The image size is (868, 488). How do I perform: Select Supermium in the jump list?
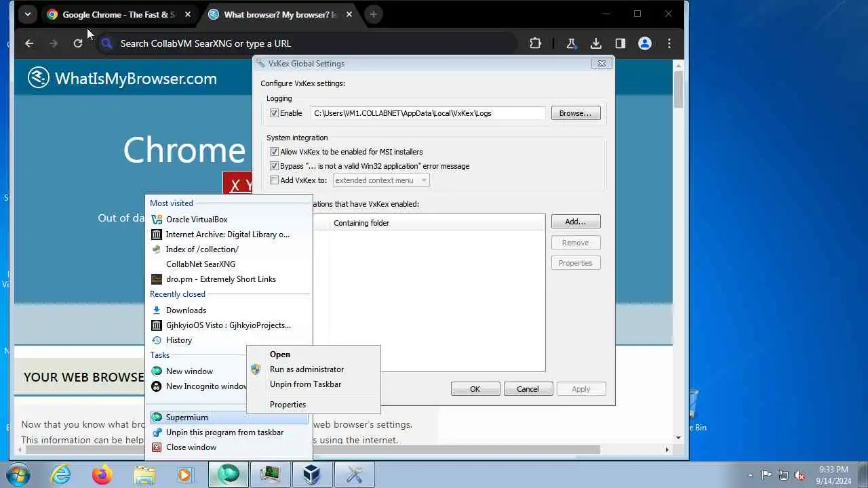click(229, 418)
